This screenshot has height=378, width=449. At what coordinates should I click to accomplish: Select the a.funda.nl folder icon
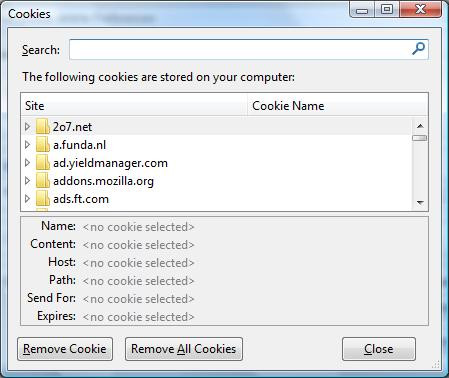pos(43,145)
